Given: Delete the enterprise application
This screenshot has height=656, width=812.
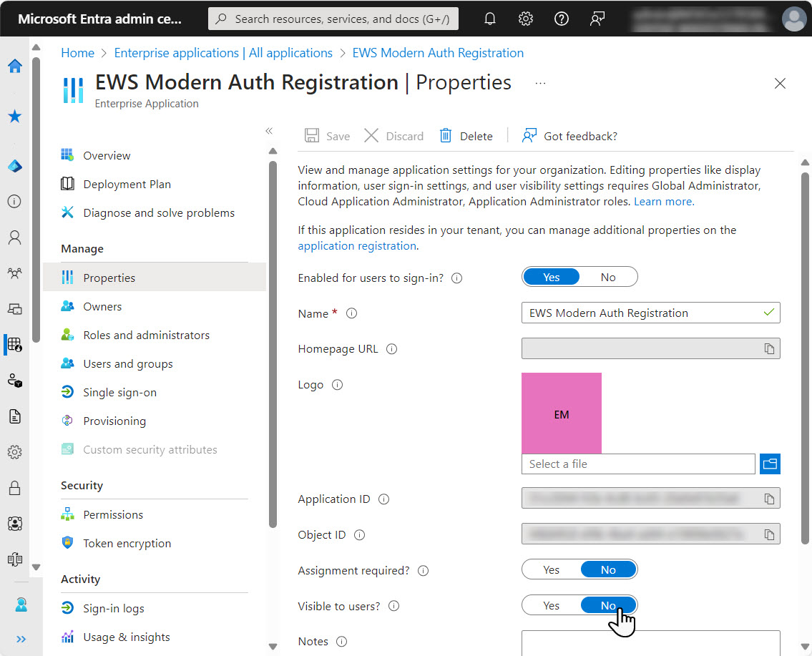Looking at the screenshot, I should pos(466,136).
